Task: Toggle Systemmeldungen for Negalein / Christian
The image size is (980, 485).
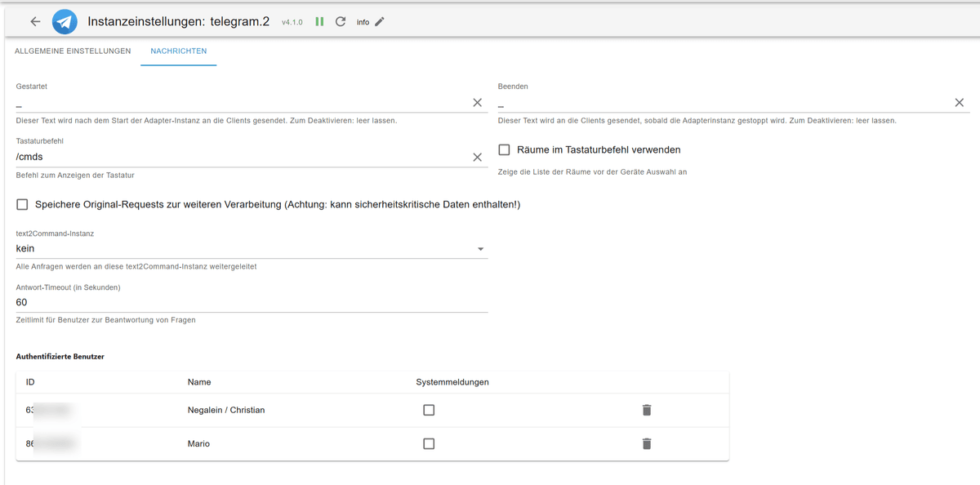Action: [429, 410]
